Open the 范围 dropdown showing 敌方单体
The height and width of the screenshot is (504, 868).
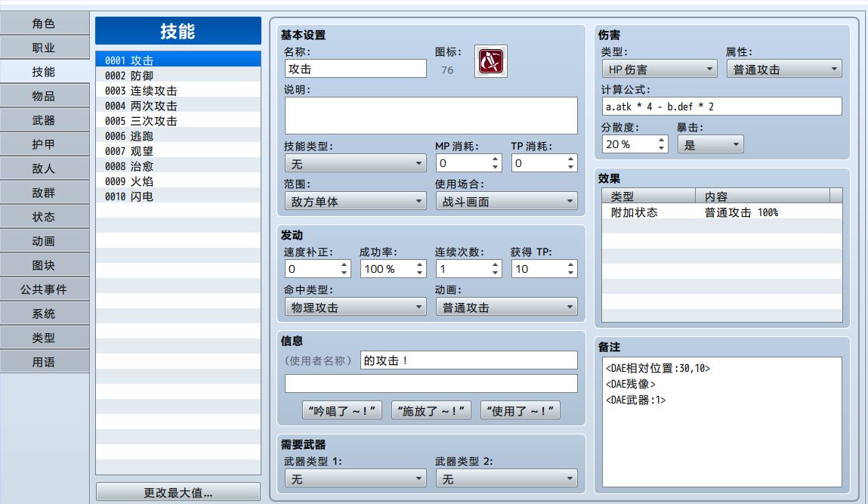[x=355, y=201]
